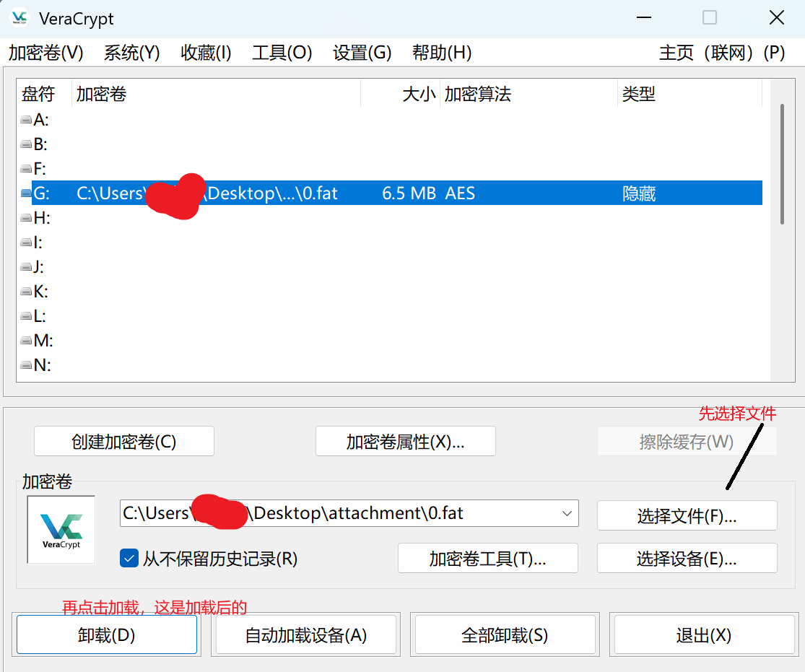This screenshot has height=672, width=805.
Task: Click the drive icon next to K:
Action: [x=26, y=292]
